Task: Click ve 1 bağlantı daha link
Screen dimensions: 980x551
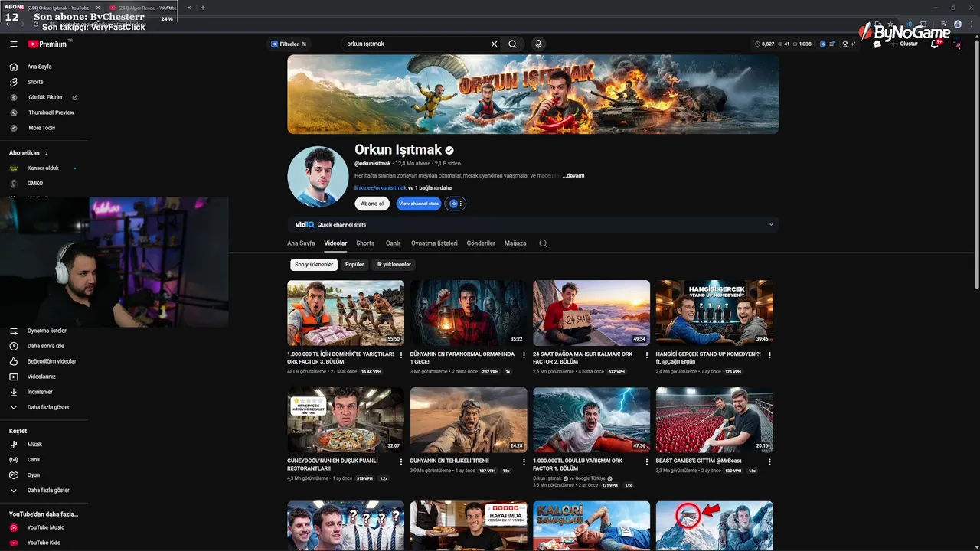Action: [x=430, y=187]
